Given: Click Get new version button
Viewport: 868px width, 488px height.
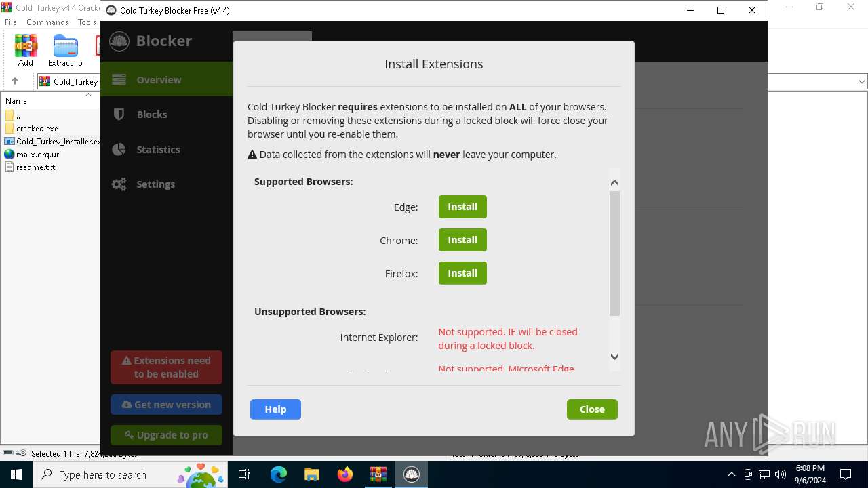Looking at the screenshot, I should 166,405.
